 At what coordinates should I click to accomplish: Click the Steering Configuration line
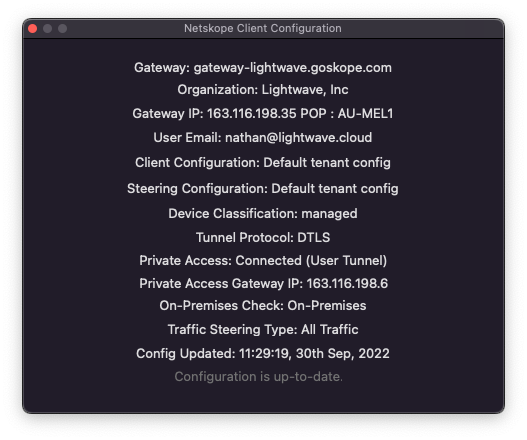263,189
